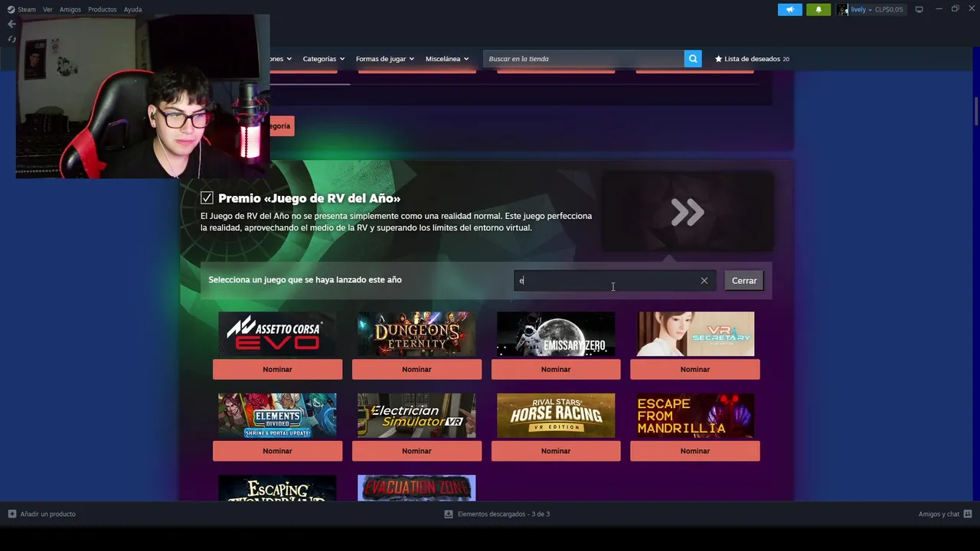This screenshot has height=551, width=980.
Task: Open notifications via green bell button
Action: click(x=818, y=9)
